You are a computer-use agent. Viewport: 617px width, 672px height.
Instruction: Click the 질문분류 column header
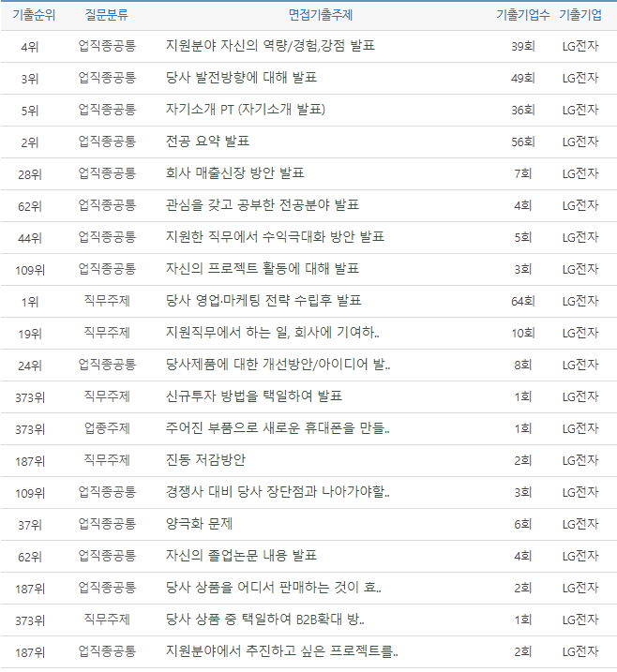pyautogui.click(x=107, y=15)
